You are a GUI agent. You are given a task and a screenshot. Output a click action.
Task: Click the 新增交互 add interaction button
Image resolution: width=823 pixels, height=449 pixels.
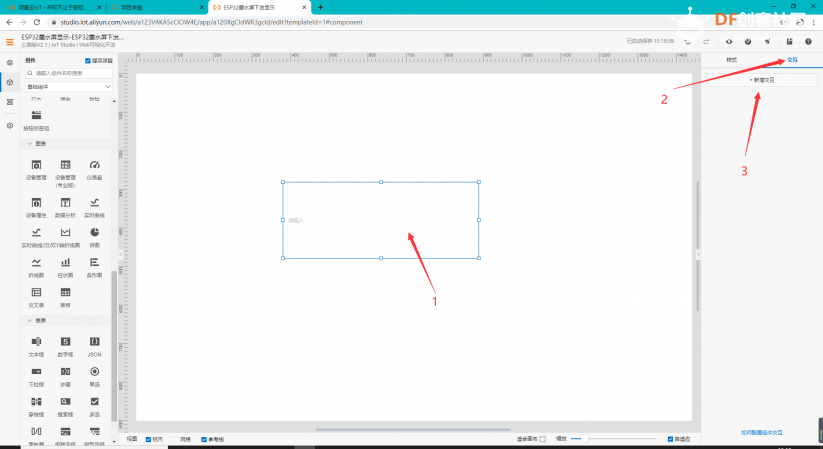tap(762, 80)
